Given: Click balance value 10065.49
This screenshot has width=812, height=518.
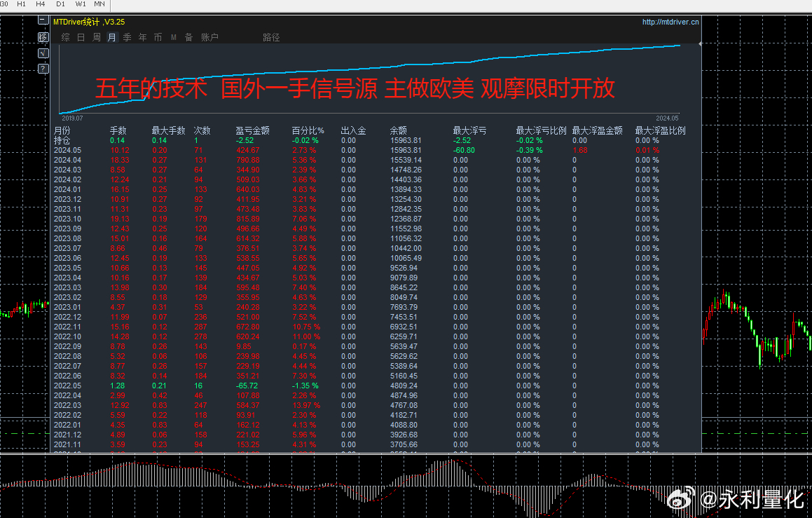Looking at the screenshot, I should coord(406,258).
